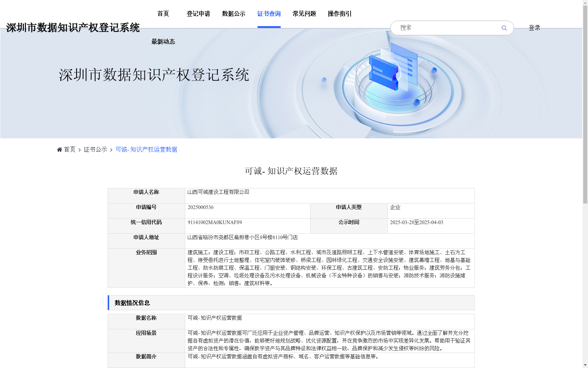Select the 证书查询 tab
The height and width of the screenshot is (368, 588).
[x=269, y=14]
